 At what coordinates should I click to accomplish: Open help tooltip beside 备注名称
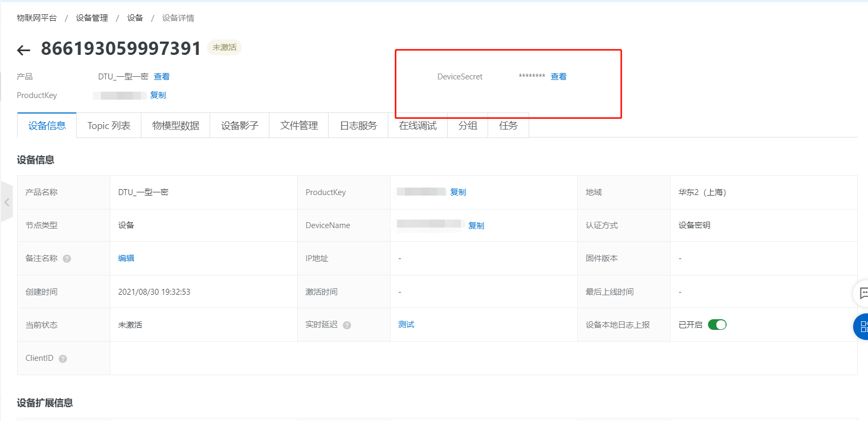click(x=67, y=258)
